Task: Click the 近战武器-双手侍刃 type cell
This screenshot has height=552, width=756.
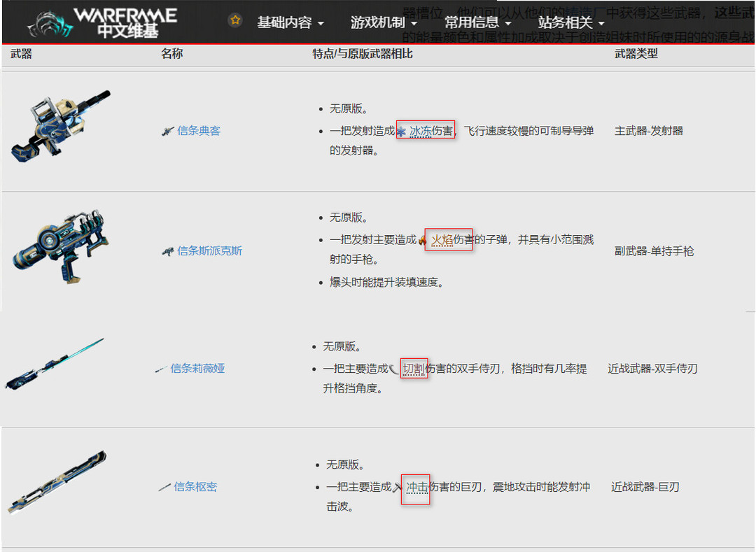Action: click(652, 369)
